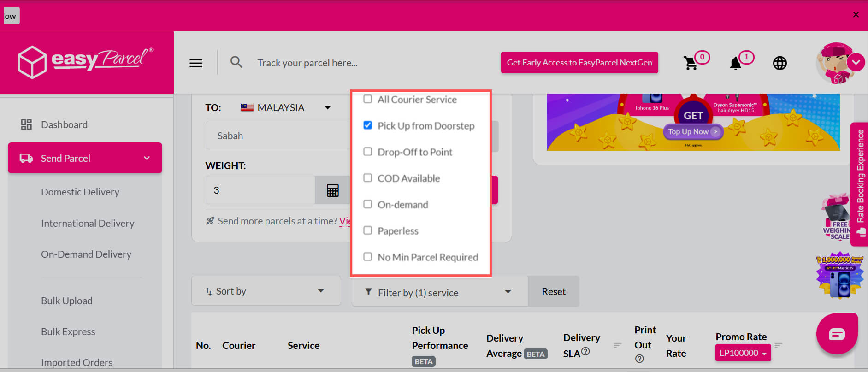This screenshot has height=372, width=868.
Task: View notifications bell
Action: click(x=736, y=63)
